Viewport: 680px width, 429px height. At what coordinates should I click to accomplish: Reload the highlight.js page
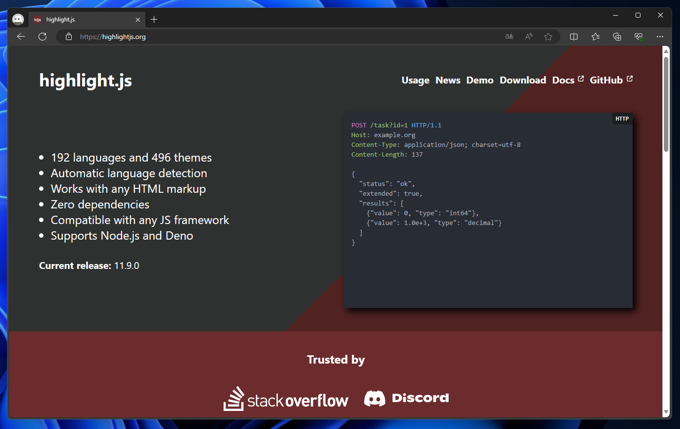click(x=42, y=37)
